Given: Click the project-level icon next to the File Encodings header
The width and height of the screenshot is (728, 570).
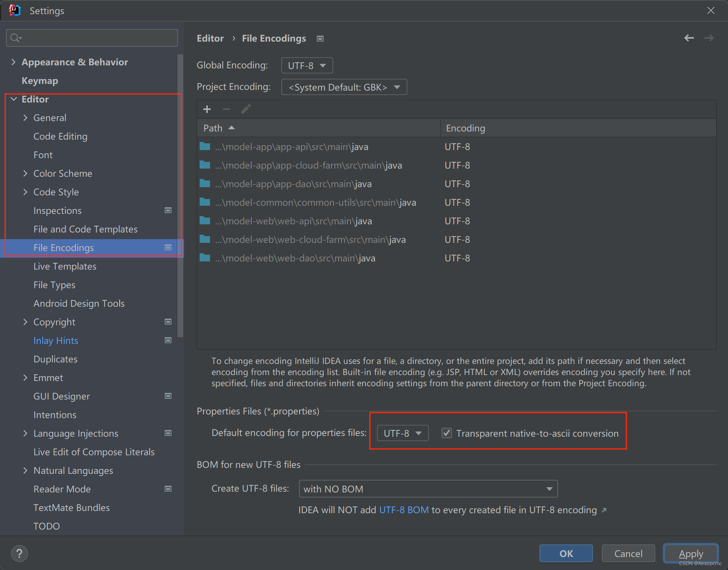Looking at the screenshot, I should 320,39.
